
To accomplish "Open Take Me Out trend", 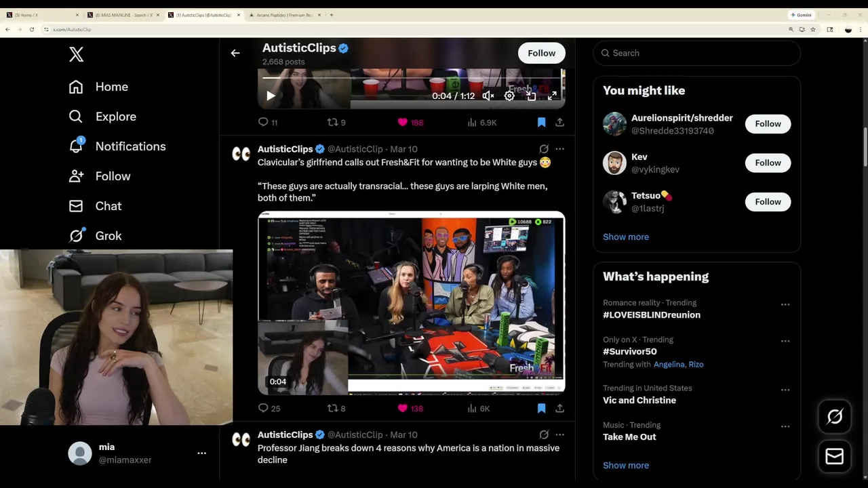I will coord(629,437).
